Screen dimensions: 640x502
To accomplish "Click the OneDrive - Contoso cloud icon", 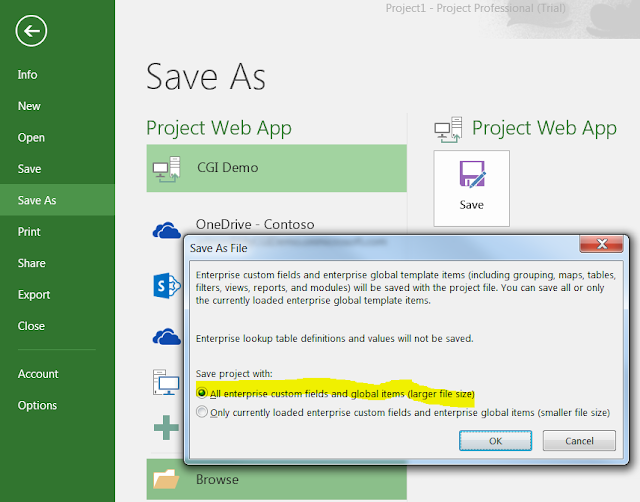I will coord(167,231).
